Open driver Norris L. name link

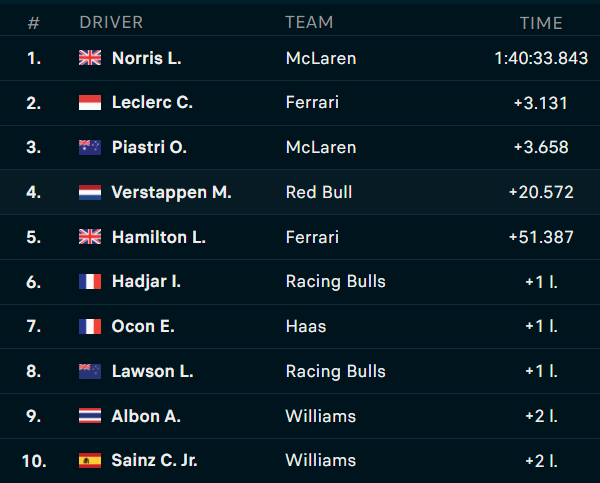[147, 58]
